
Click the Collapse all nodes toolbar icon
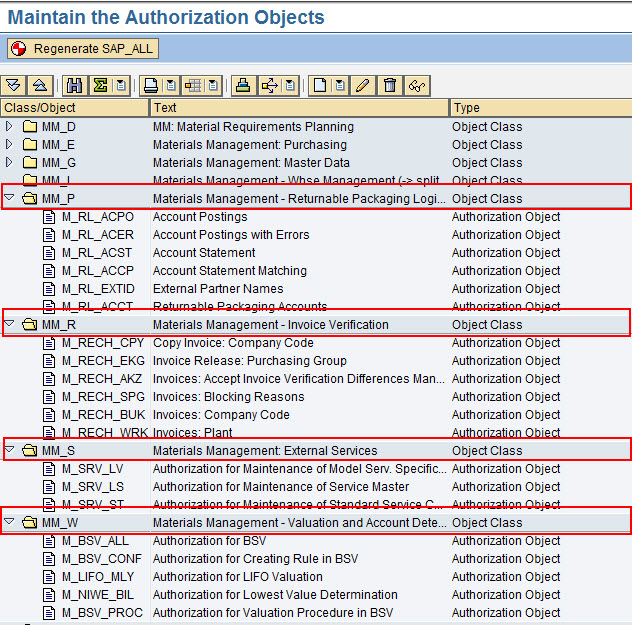[40, 86]
